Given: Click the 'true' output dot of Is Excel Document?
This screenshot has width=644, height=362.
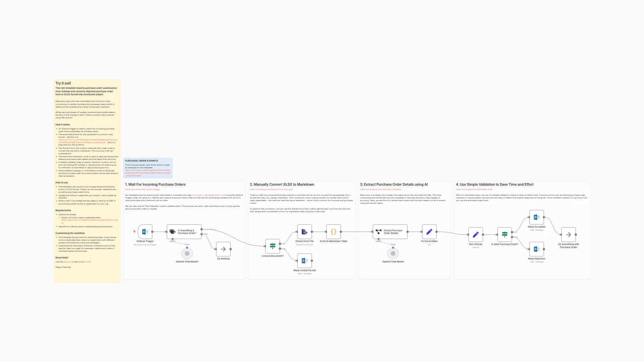Looking at the screenshot, I should [280, 244].
